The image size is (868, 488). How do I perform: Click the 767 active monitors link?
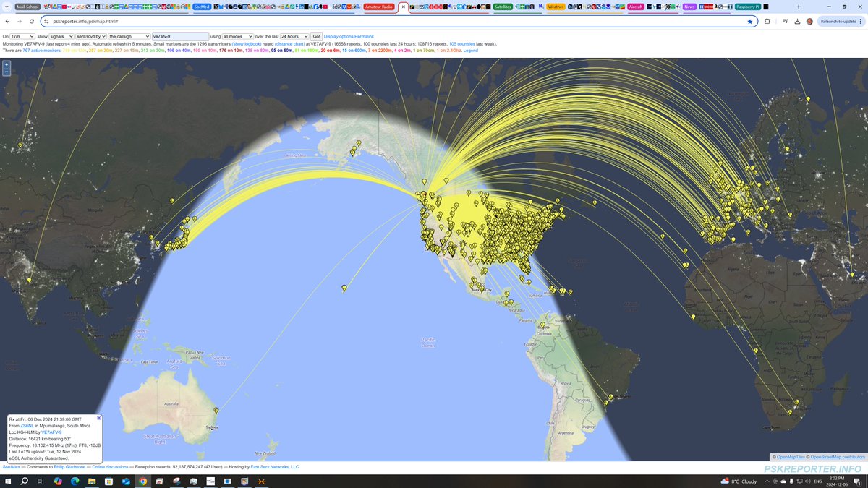coord(42,51)
